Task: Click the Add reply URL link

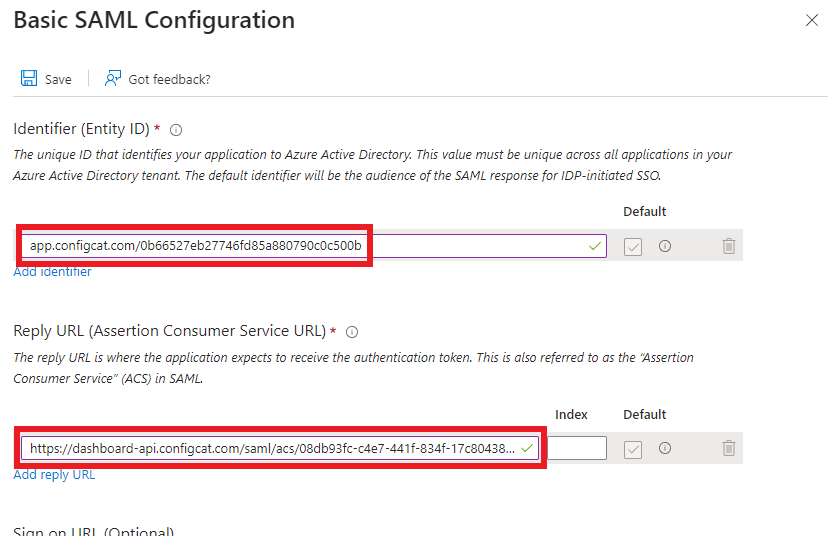Action: click(x=54, y=475)
